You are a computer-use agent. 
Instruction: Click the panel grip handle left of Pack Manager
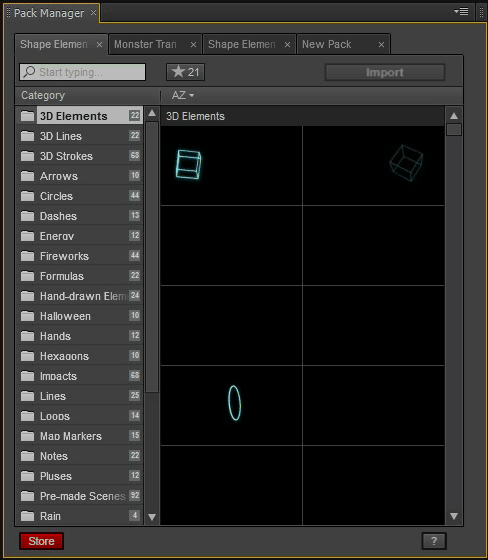pyautogui.click(x=9, y=12)
